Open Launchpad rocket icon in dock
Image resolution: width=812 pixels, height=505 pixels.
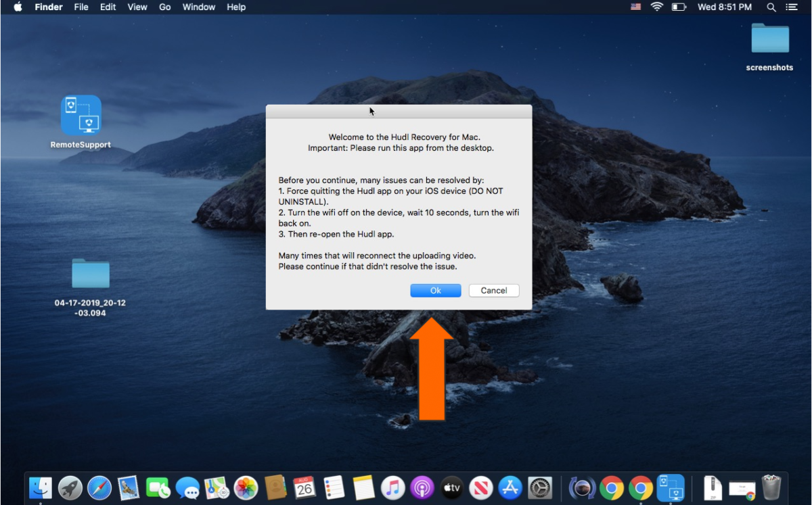coord(70,487)
